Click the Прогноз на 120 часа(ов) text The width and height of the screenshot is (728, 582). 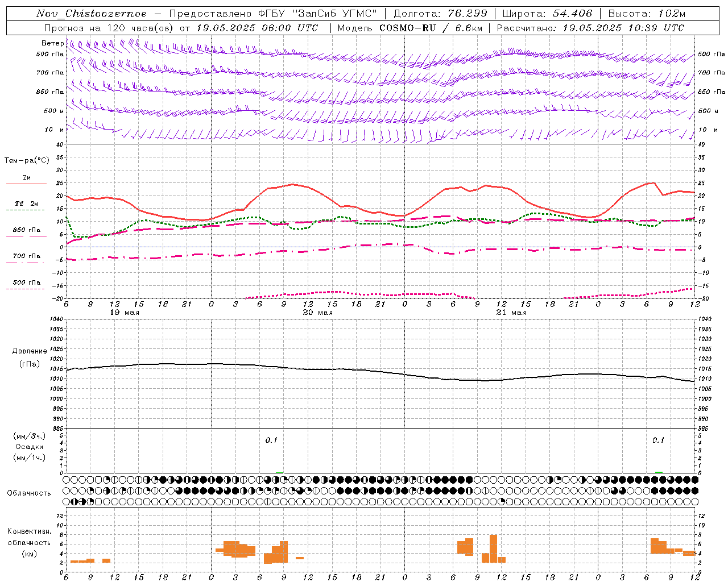pos(110,28)
